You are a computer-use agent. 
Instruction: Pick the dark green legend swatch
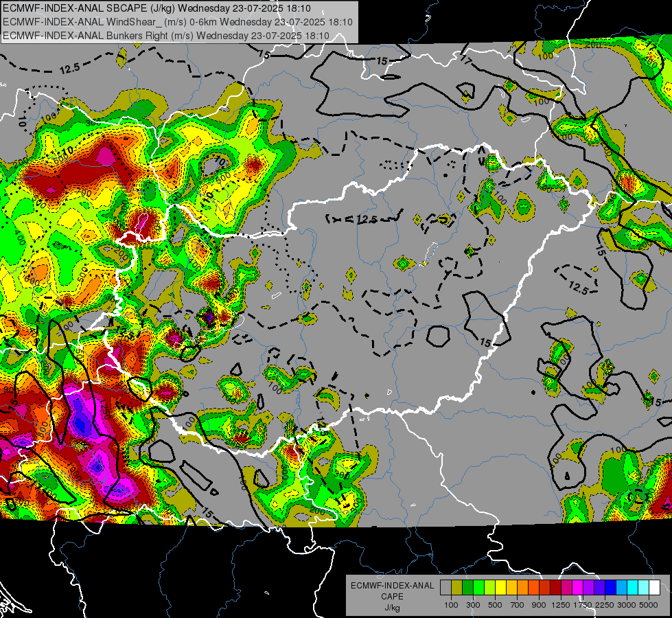point(467,587)
